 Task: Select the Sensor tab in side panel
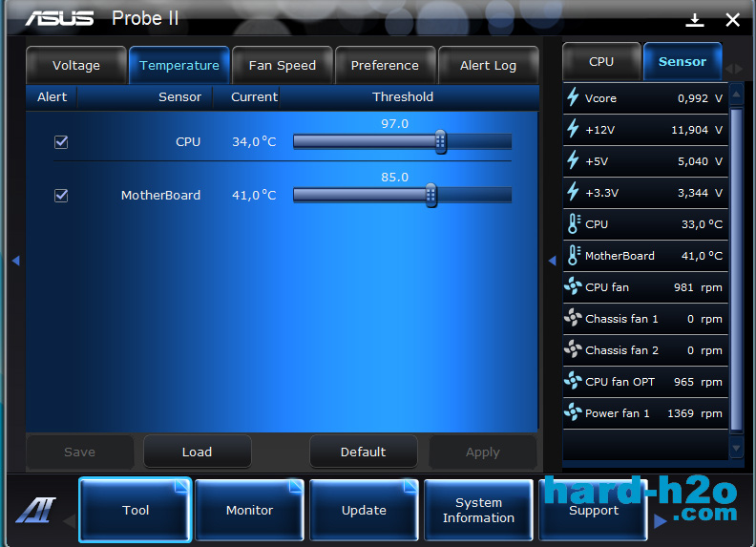point(682,62)
